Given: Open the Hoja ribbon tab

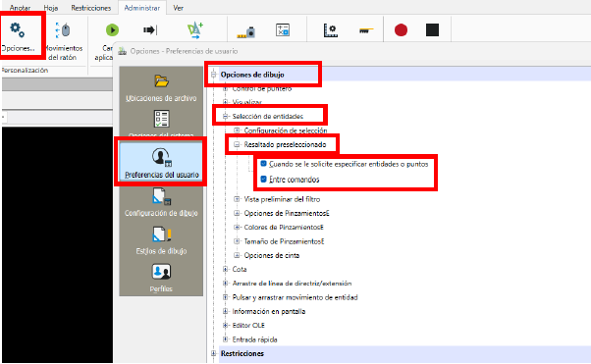Looking at the screenshot, I should click(x=51, y=8).
